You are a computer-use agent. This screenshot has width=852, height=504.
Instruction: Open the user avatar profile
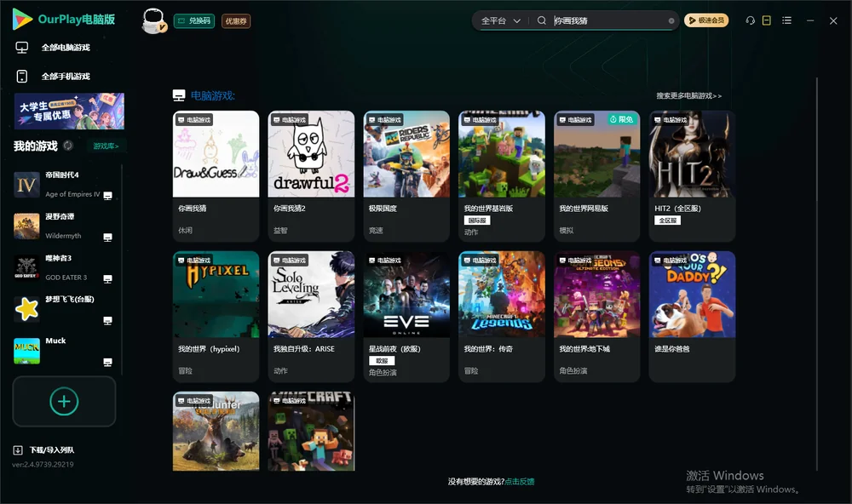coord(153,20)
